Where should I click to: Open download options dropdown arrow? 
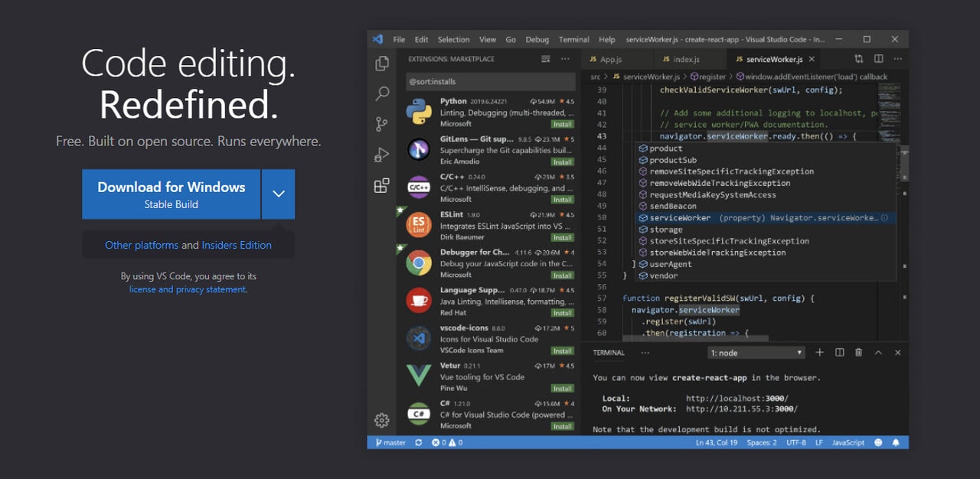coord(279,194)
